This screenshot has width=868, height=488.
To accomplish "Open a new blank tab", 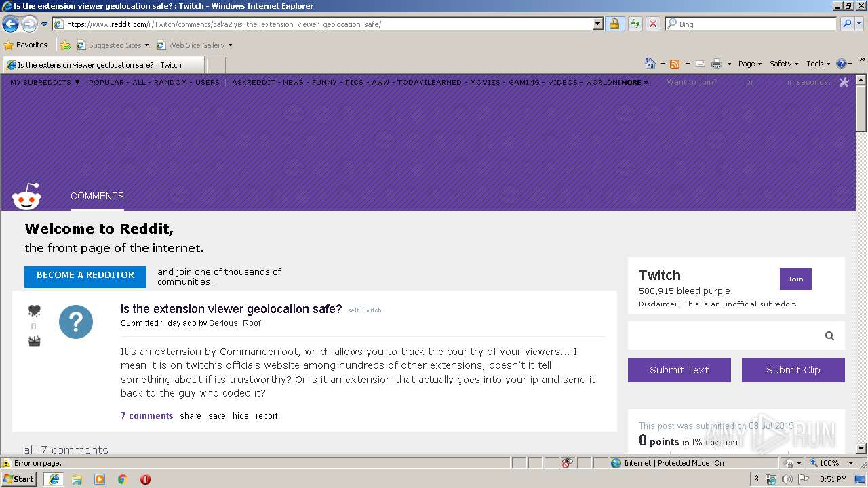I will pyautogui.click(x=216, y=65).
